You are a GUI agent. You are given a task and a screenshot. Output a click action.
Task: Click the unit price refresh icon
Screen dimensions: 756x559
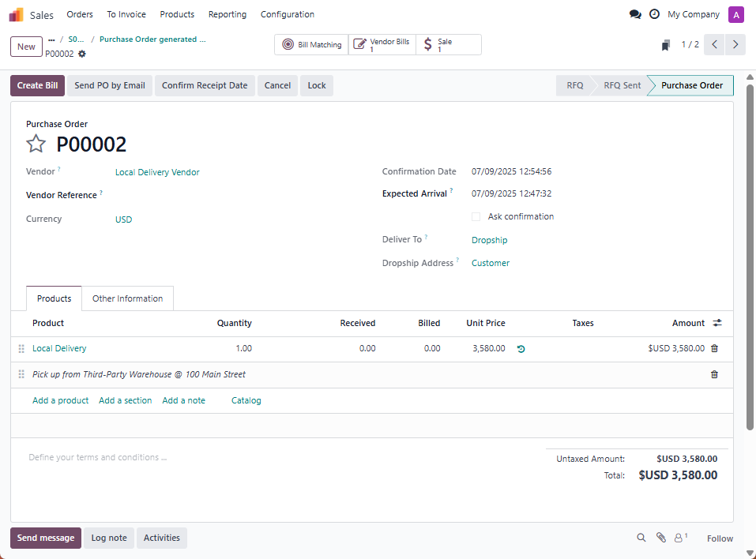click(521, 348)
